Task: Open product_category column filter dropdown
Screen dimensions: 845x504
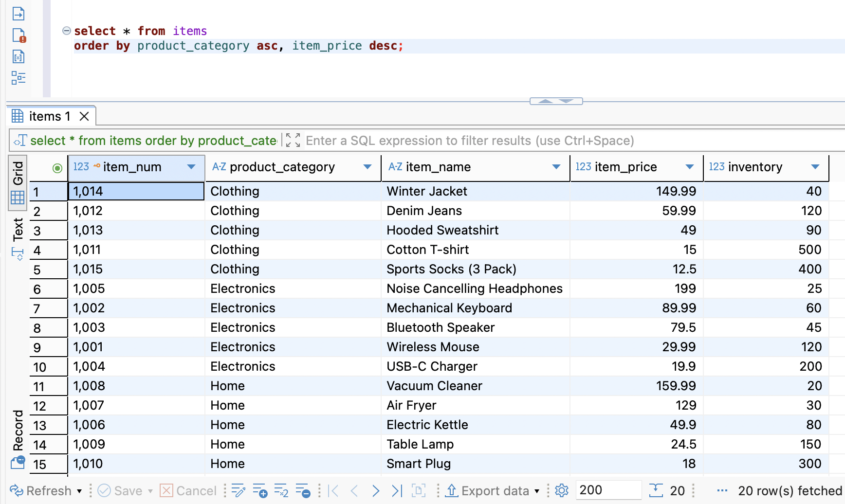Action: point(367,167)
